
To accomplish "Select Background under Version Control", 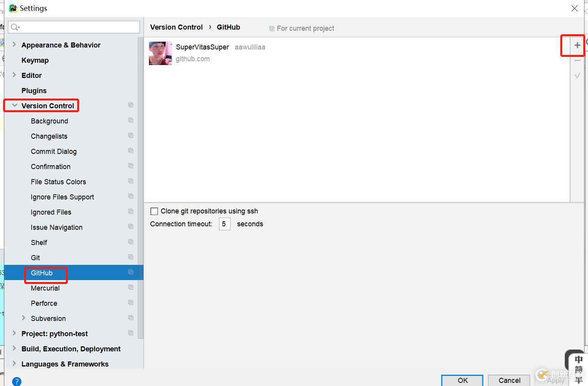I will click(x=50, y=121).
